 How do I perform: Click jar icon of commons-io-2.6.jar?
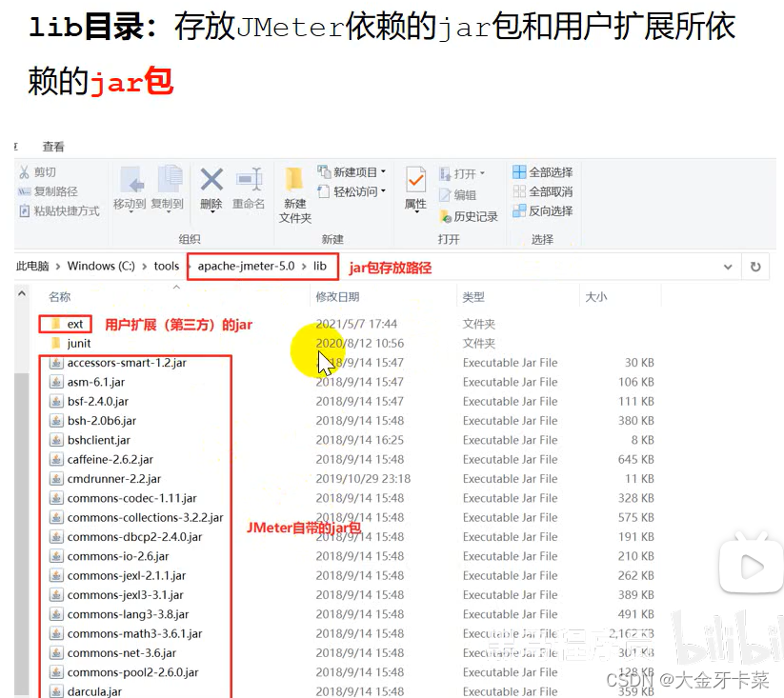[x=56, y=556]
